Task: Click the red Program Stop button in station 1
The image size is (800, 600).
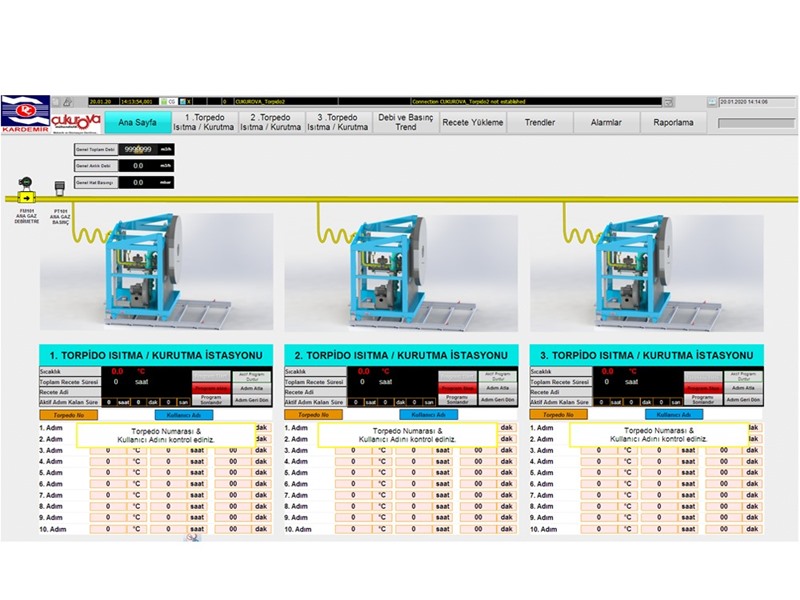Action: click(211, 388)
